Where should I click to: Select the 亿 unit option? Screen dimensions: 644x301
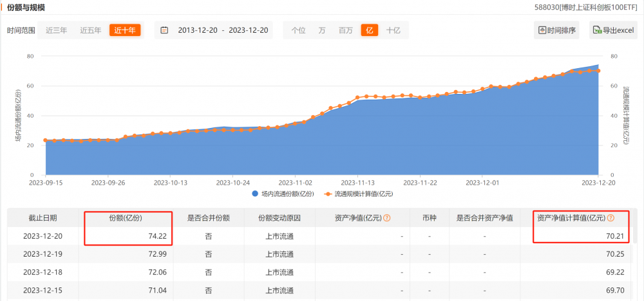(x=369, y=30)
